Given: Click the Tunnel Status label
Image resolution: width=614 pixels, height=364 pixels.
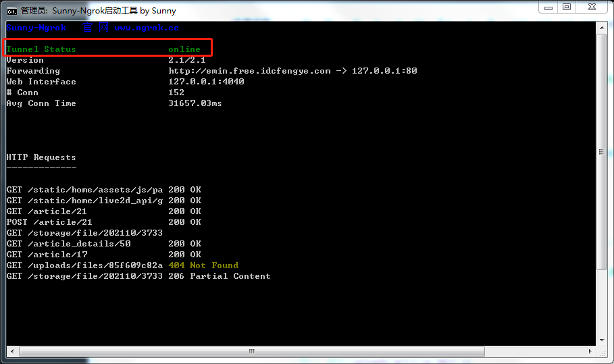Looking at the screenshot, I should coord(41,49).
